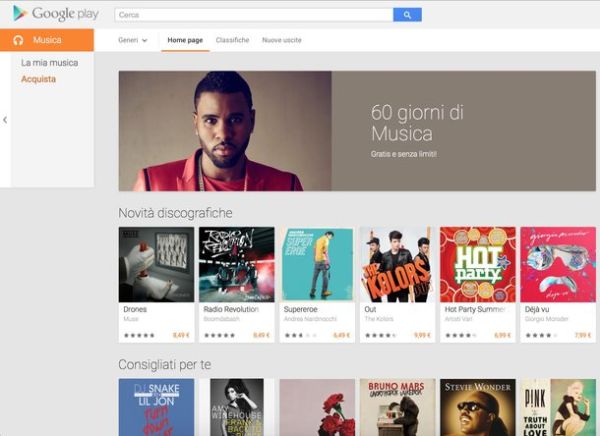Expand the Generi dropdown
The image size is (600, 436).
click(x=132, y=40)
